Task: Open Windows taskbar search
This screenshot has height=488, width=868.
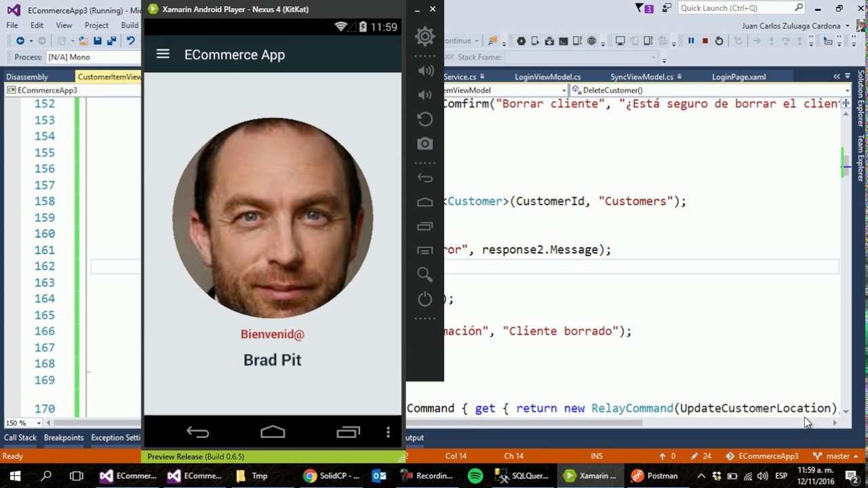Action: 46,476
